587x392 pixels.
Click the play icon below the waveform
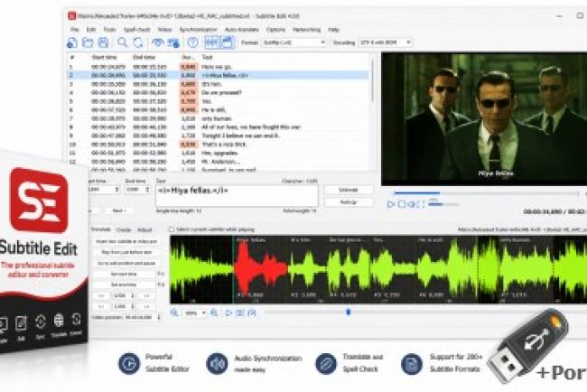point(228,313)
